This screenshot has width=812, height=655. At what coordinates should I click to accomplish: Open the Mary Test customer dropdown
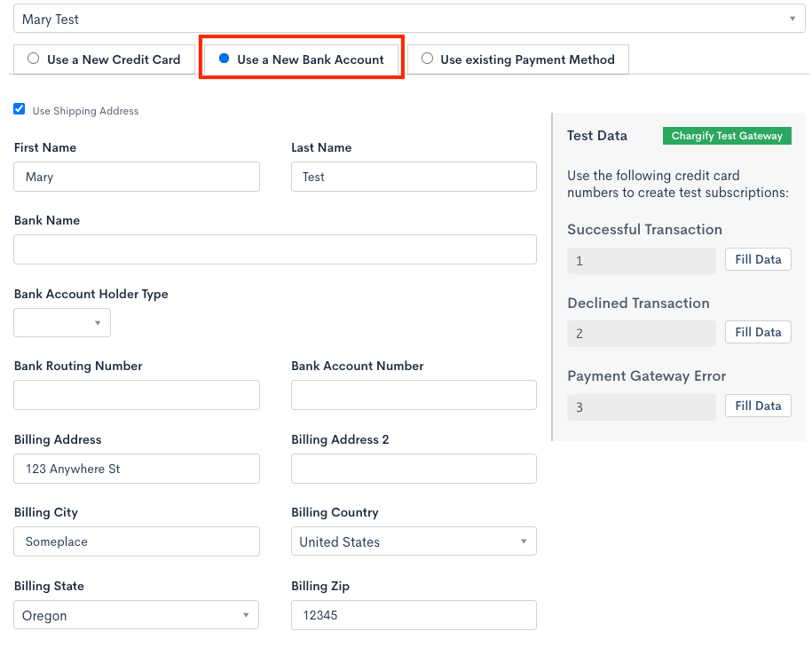pos(409,19)
